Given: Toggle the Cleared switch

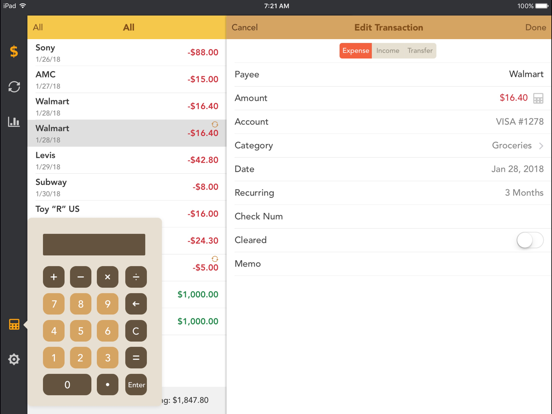Looking at the screenshot, I should 530,240.
